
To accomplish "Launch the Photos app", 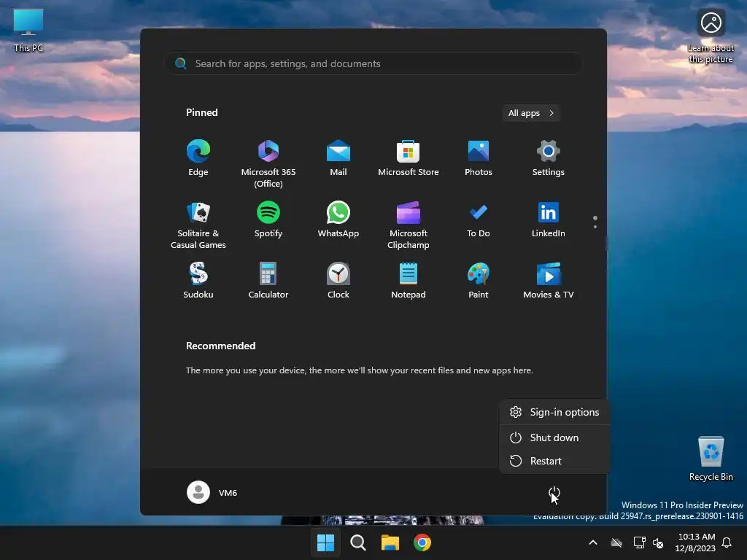I will coord(479,158).
